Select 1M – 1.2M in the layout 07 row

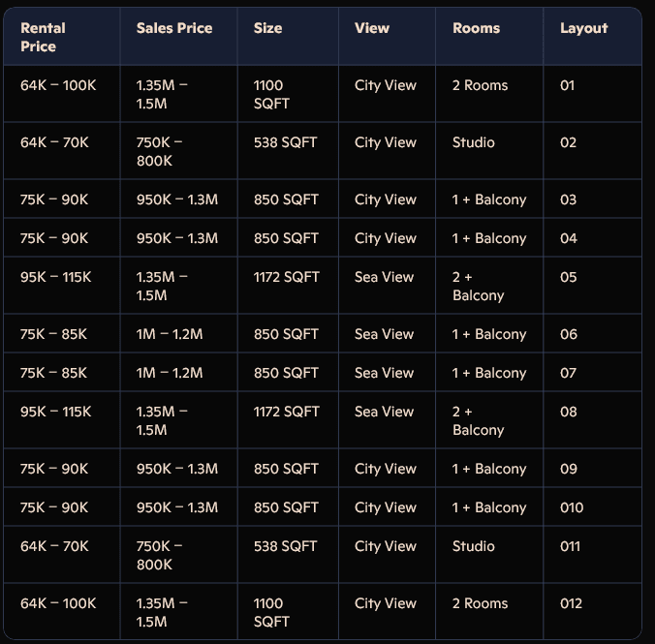pos(170,373)
